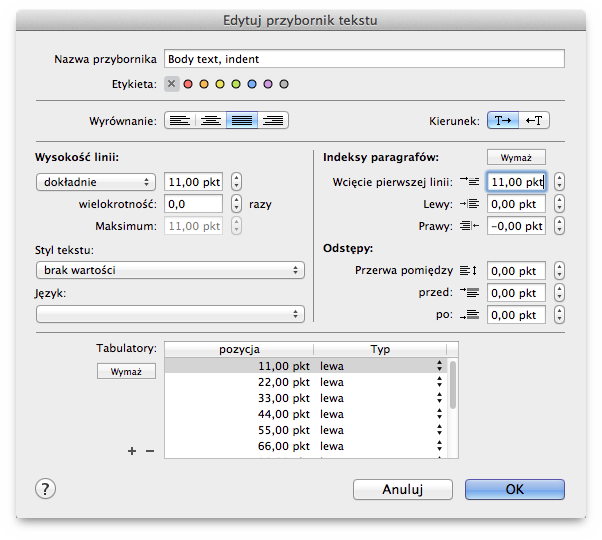602x540 pixels.
Task: Select the 22,00 pkt tab row
Action: 306,382
